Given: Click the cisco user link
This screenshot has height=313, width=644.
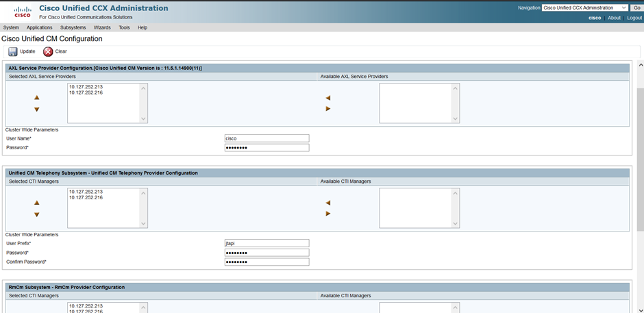Looking at the screenshot, I should [x=595, y=18].
